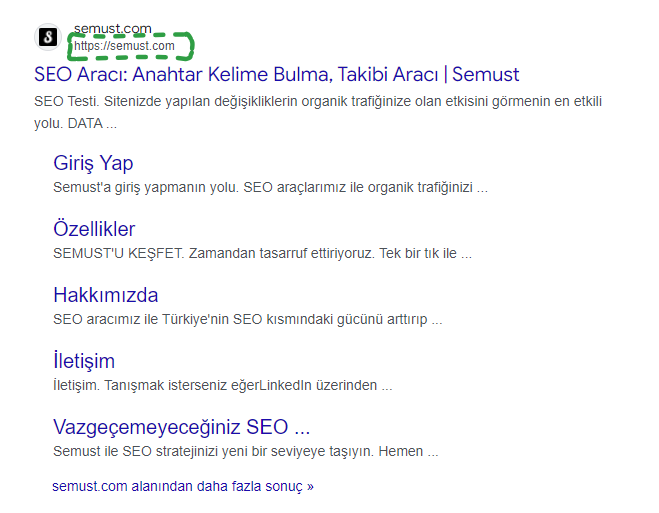Image resolution: width=659 pixels, height=513 pixels.
Task: Open the Hakkımızda sitelink
Action: (x=105, y=295)
